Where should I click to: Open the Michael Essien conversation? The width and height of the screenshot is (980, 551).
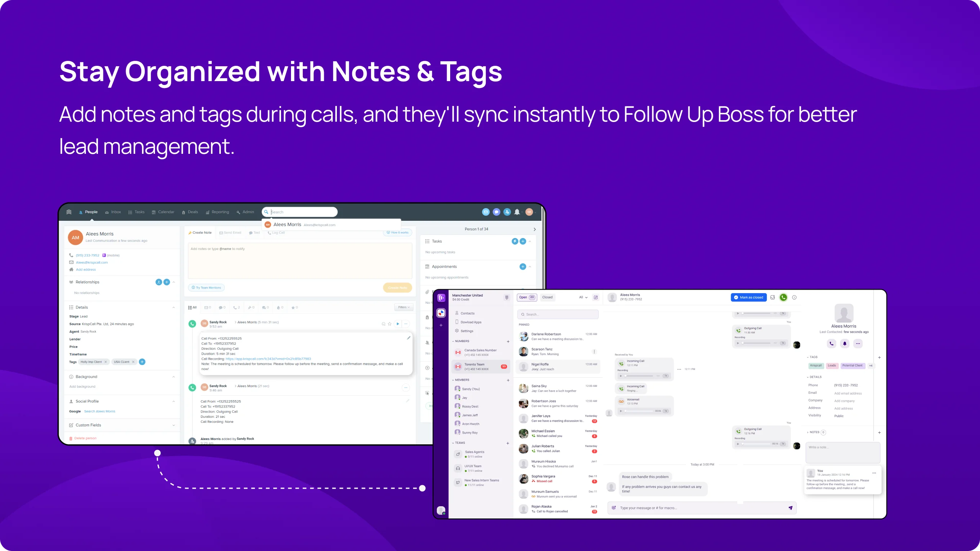(x=558, y=434)
